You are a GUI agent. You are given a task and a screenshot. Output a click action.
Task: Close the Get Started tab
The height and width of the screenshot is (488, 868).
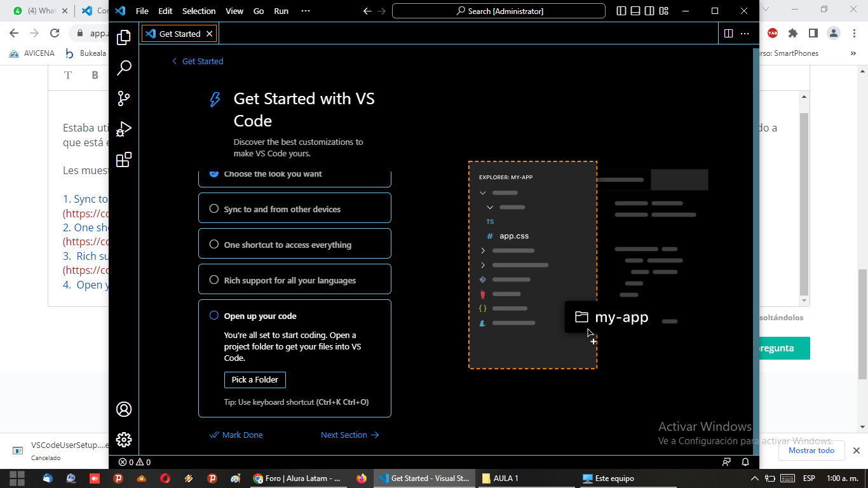(x=210, y=34)
